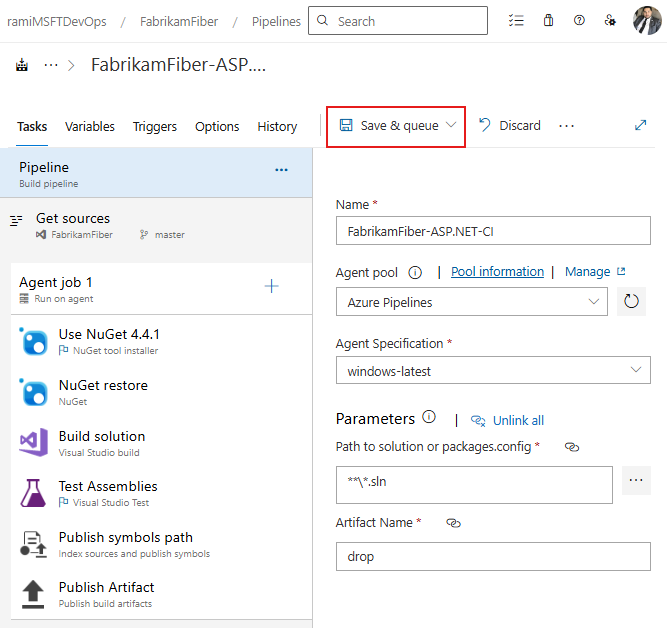The width and height of the screenshot is (667, 628).
Task: Toggle full screen expand icon
Action: 640,125
